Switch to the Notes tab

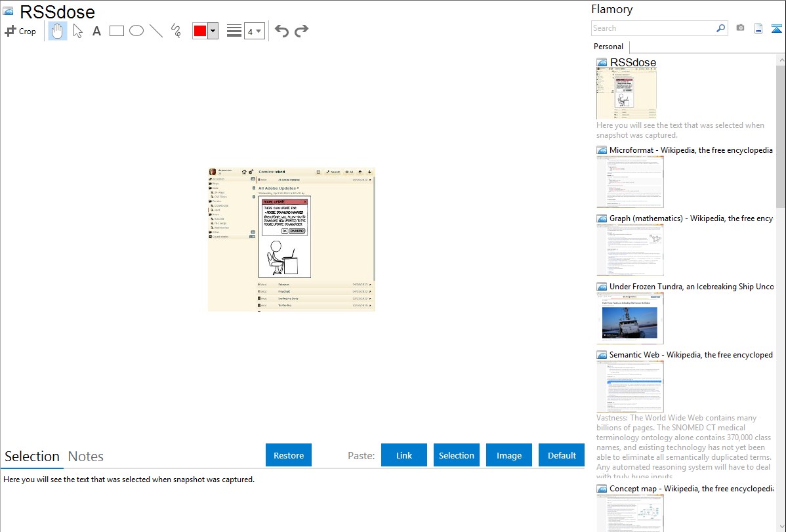tap(86, 457)
